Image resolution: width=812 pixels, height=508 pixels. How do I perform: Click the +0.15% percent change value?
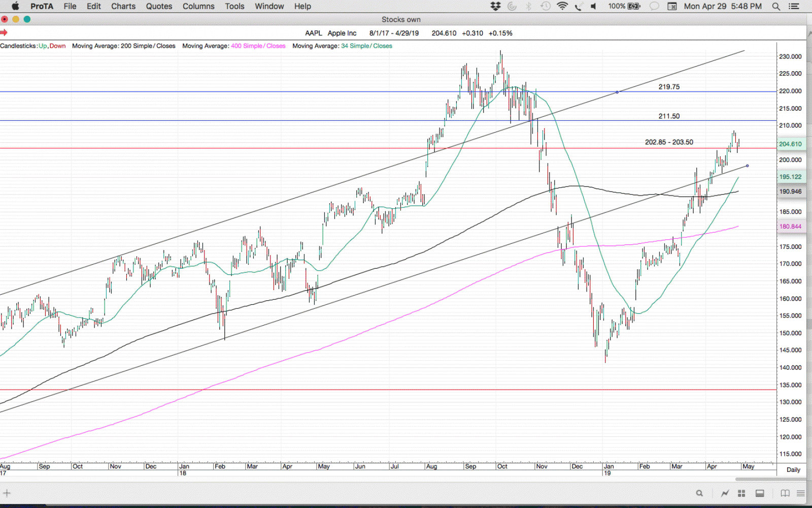pyautogui.click(x=500, y=33)
